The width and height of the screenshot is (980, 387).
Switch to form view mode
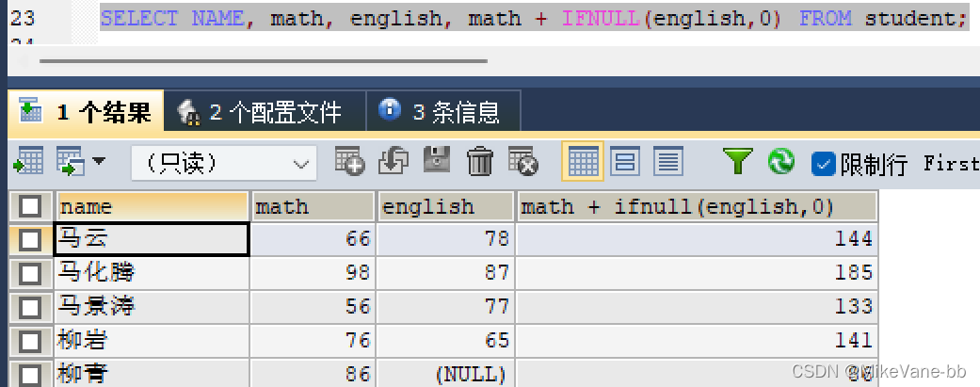(x=624, y=162)
